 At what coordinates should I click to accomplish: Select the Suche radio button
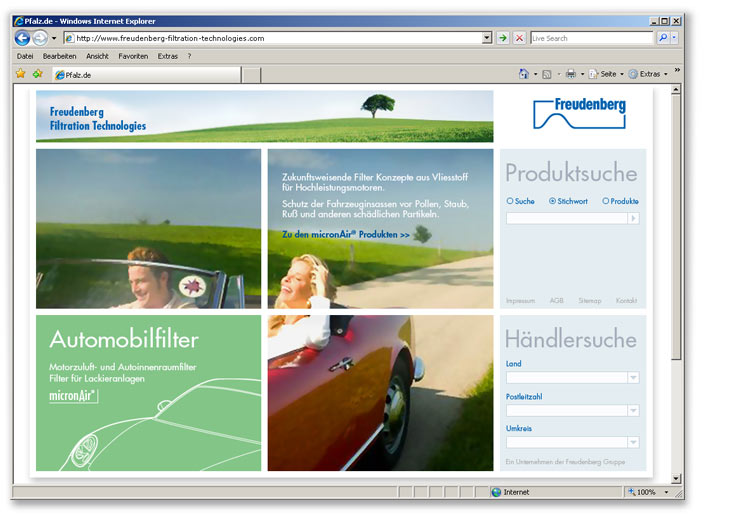pos(510,201)
